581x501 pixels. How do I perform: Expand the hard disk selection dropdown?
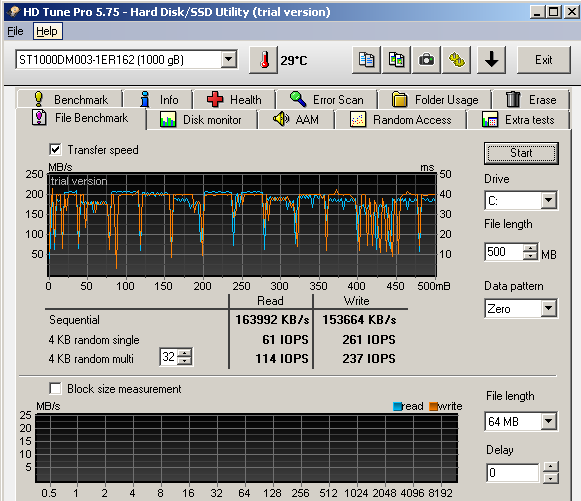229,59
